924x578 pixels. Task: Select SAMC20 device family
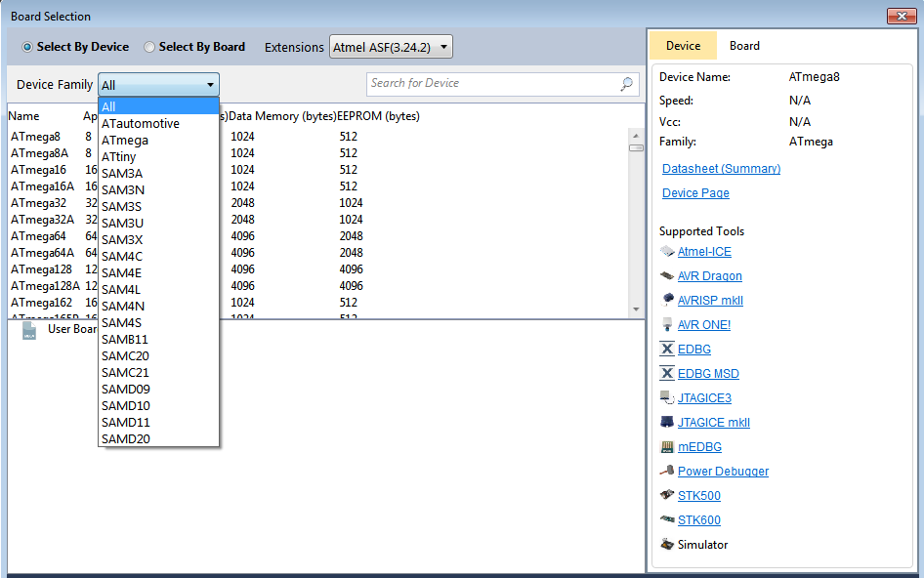click(158, 355)
